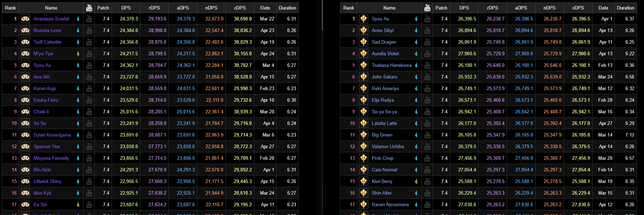Viewport: 644px width, 215px height.
Task: Sort the right table by nDPS column header
Action: pos(550,8)
